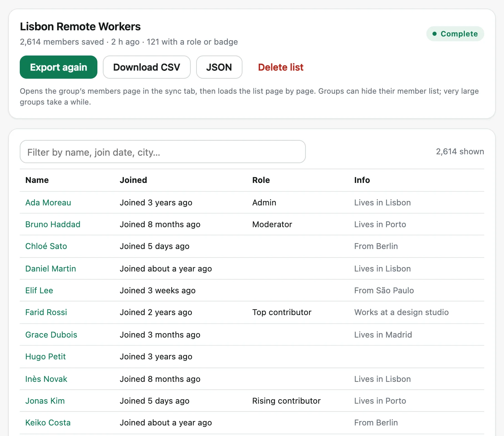This screenshot has height=436, width=504.
Task: Visit Daniel Martin's profile
Action: point(50,269)
